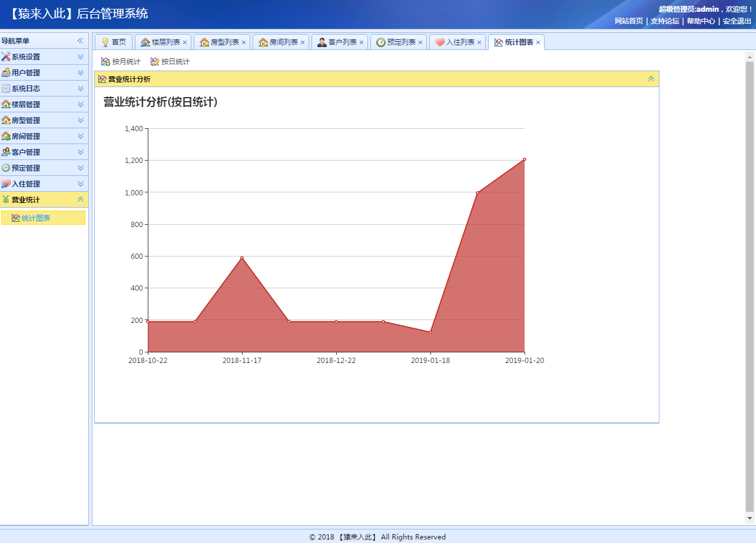Open the 支持论坛 link
This screenshot has width=756, height=543.
(x=665, y=21)
